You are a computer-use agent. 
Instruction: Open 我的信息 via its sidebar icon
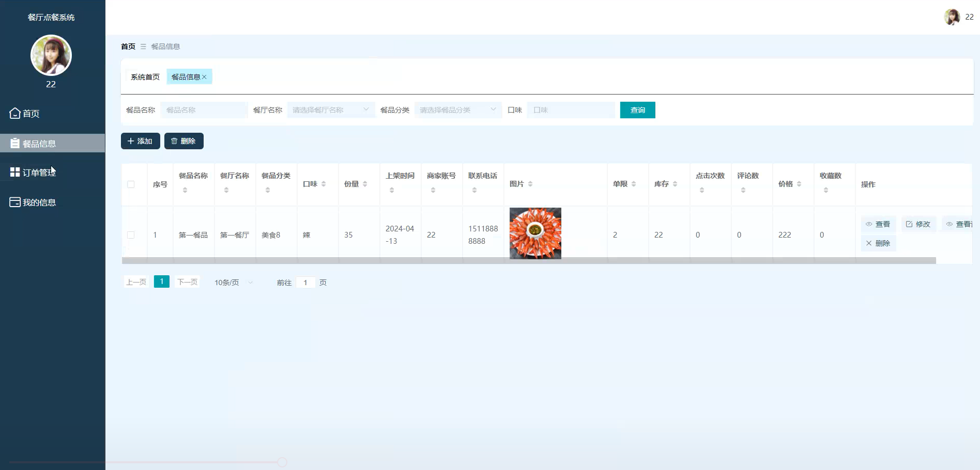pos(14,202)
